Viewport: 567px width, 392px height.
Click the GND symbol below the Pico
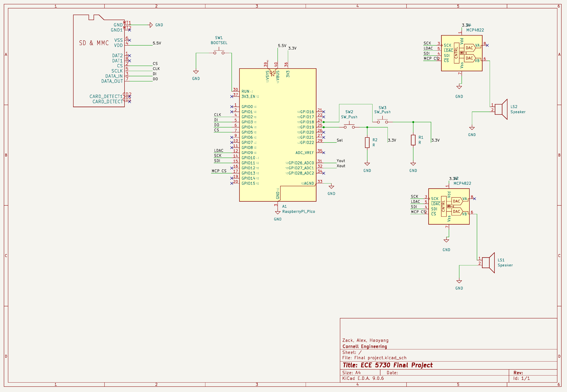[x=278, y=213]
